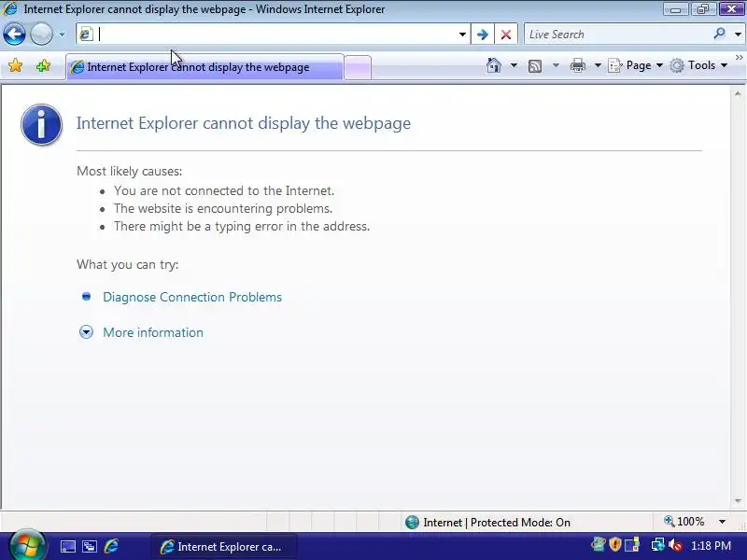The width and height of the screenshot is (747, 560).
Task: Expand the Home button dropdown arrow
Action: coord(514,65)
